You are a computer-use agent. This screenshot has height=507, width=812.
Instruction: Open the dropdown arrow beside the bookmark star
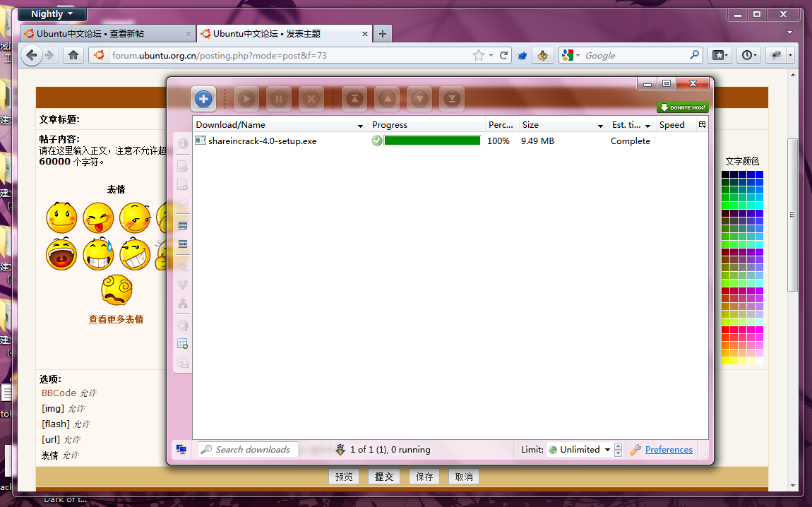(x=491, y=55)
